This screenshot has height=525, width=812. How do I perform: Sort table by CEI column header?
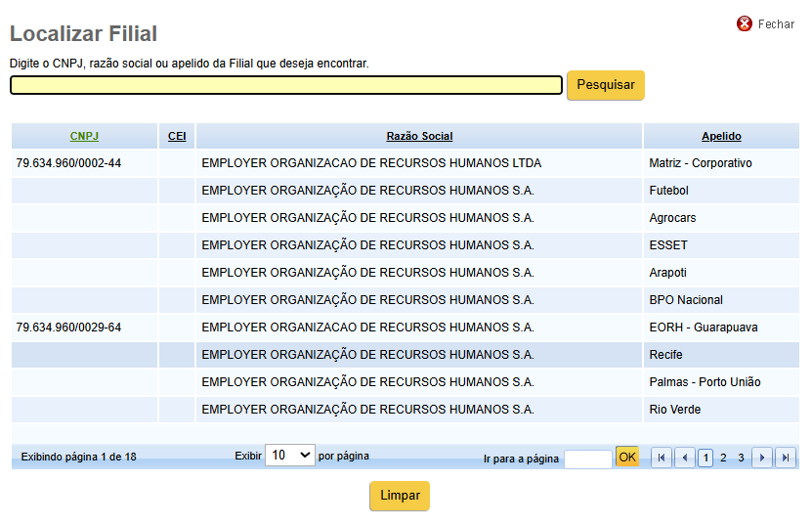point(177,136)
